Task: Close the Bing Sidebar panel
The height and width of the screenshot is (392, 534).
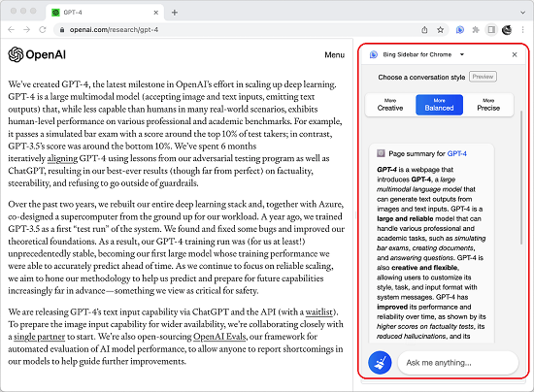Action: (515, 54)
